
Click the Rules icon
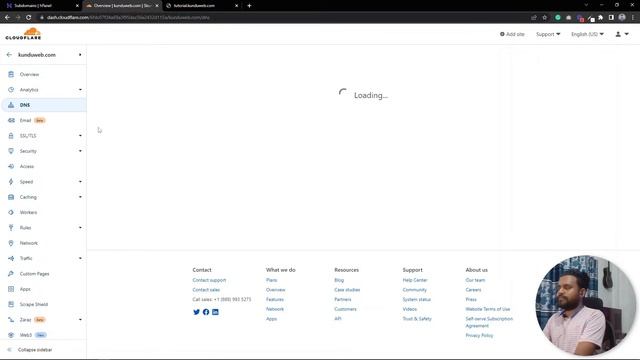click(11, 228)
